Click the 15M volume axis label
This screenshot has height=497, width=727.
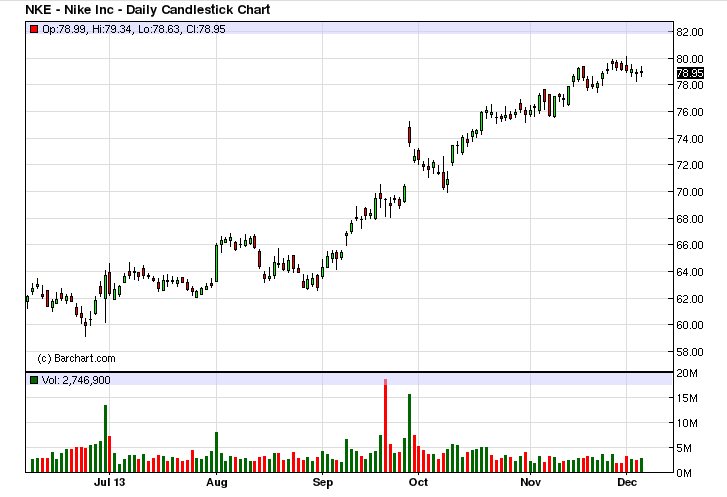[x=687, y=398]
